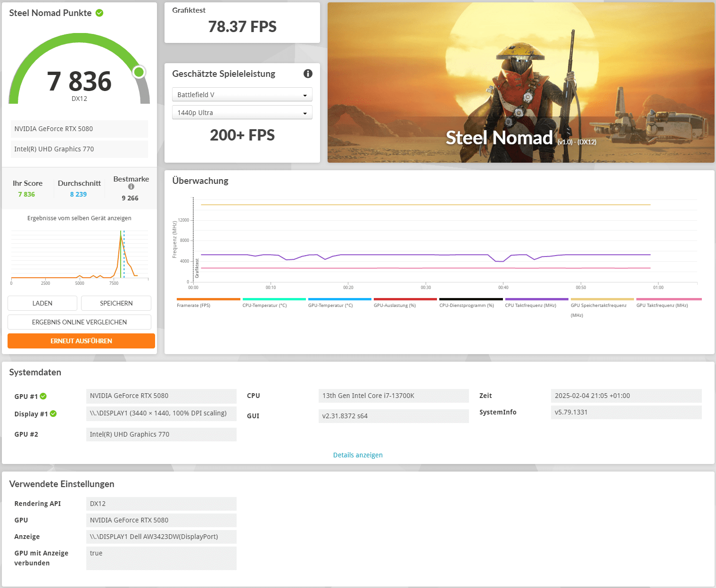The width and height of the screenshot is (716, 588).
Task: Toggle the CPU-Temperatur legend swatch
Action: [274, 299]
